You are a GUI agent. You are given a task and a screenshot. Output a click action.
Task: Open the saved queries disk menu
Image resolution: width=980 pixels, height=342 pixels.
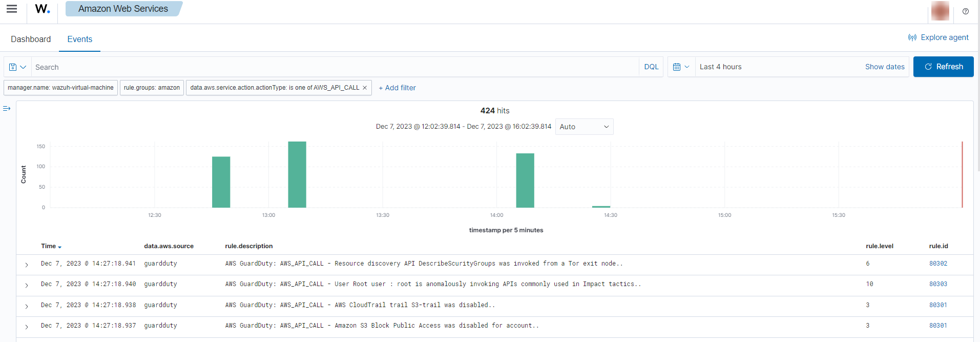[17, 67]
